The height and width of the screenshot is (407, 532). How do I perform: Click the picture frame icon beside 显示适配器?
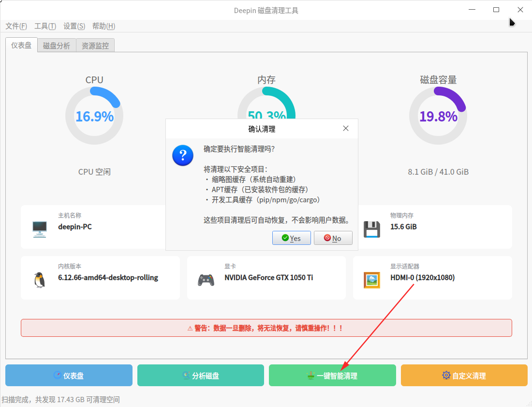(x=372, y=280)
